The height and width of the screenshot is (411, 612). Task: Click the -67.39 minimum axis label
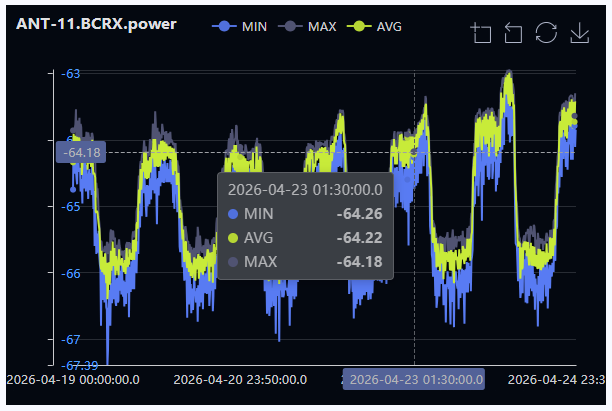[x=80, y=366]
